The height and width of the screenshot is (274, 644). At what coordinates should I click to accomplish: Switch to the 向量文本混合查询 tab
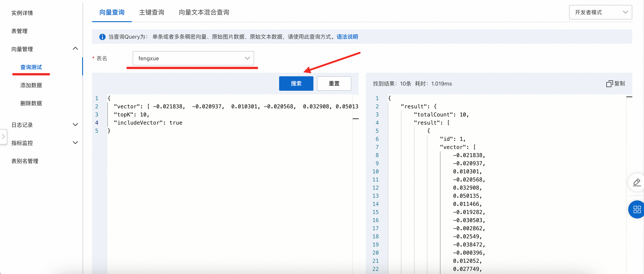pyautogui.click(x=204, y=12)
